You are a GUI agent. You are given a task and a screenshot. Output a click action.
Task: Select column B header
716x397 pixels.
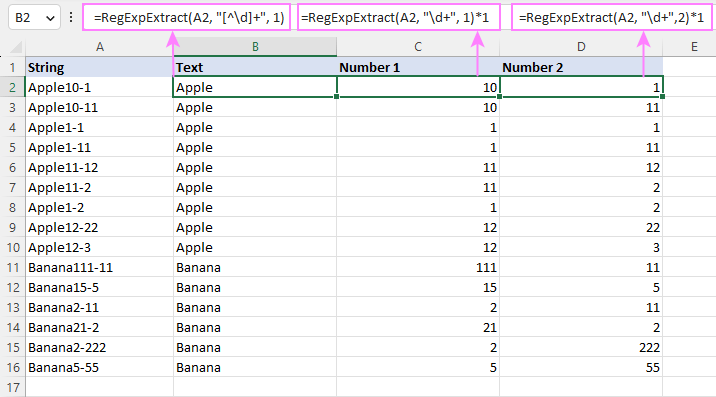click(255, 47)
